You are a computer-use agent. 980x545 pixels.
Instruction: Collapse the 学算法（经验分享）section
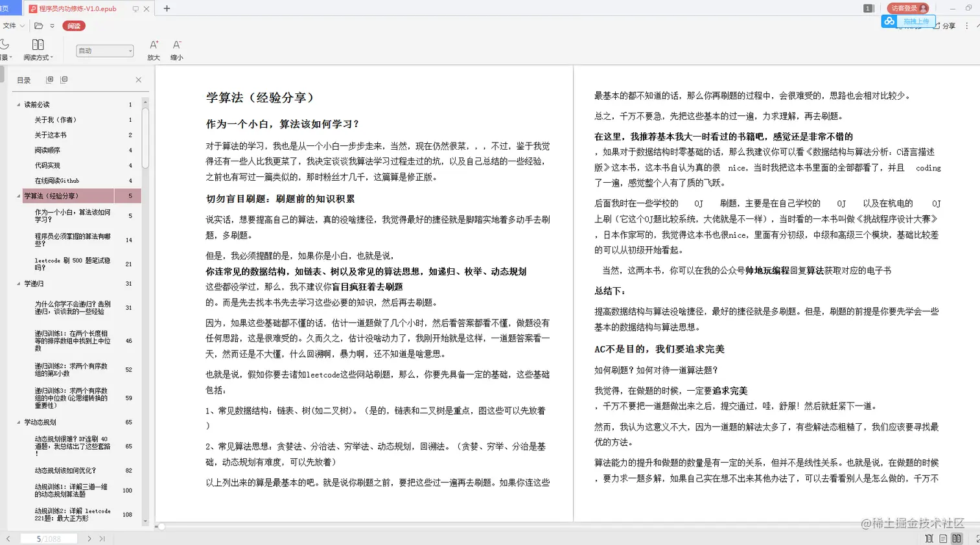coord(18,196)
